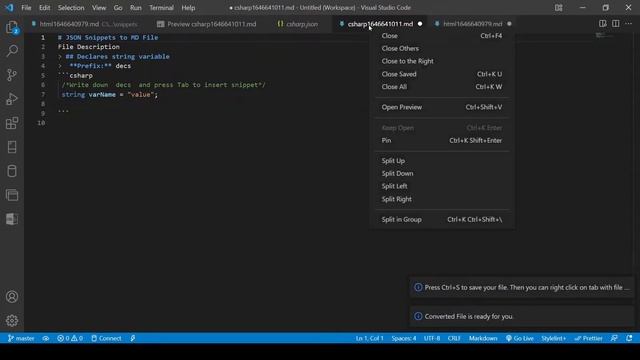Choose Close Saved
Image resolution: width=640 pixels, height=360 pixels.
442,74
